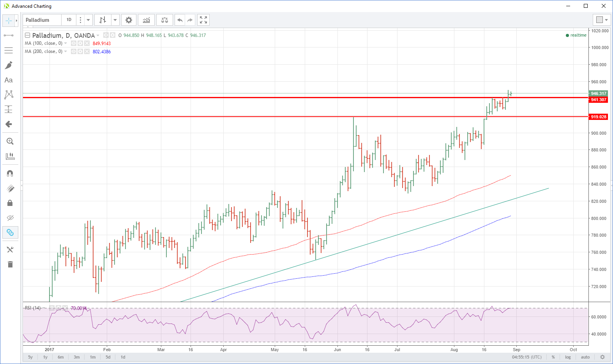Screen dimensions: 613x364
Task: Open the Palladium, D, OANDA legend dropdown
Action: coord(98,35)
